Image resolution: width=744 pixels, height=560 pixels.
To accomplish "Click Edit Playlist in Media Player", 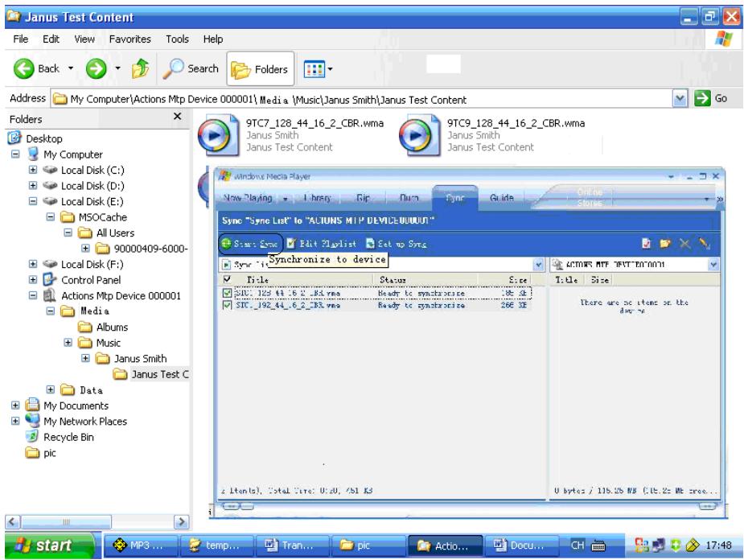I will [321, 244].
